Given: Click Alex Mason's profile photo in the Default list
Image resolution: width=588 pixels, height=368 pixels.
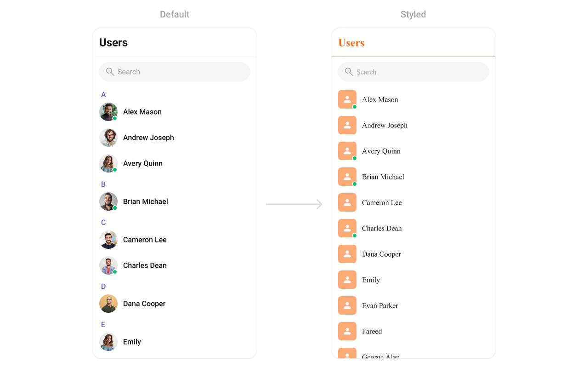Looking at the screenshot, I should tap(108, 112).
